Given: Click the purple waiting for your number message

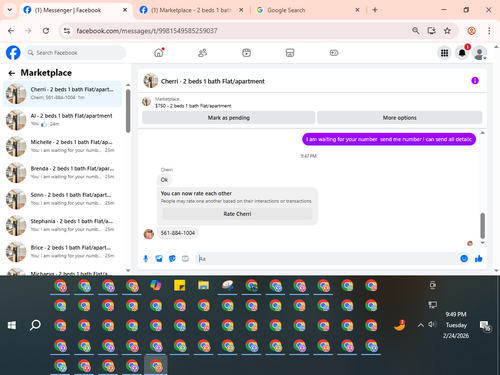Looking at the screenshot, I should coord(389,139).
